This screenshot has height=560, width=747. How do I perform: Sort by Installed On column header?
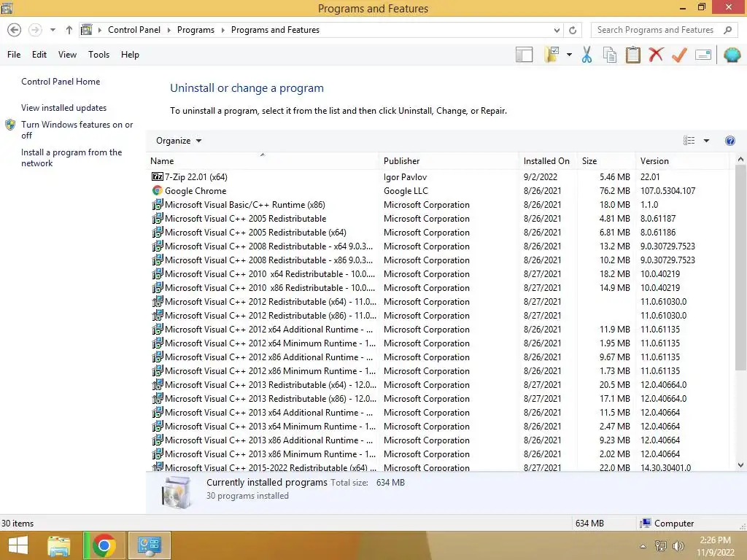548,161
